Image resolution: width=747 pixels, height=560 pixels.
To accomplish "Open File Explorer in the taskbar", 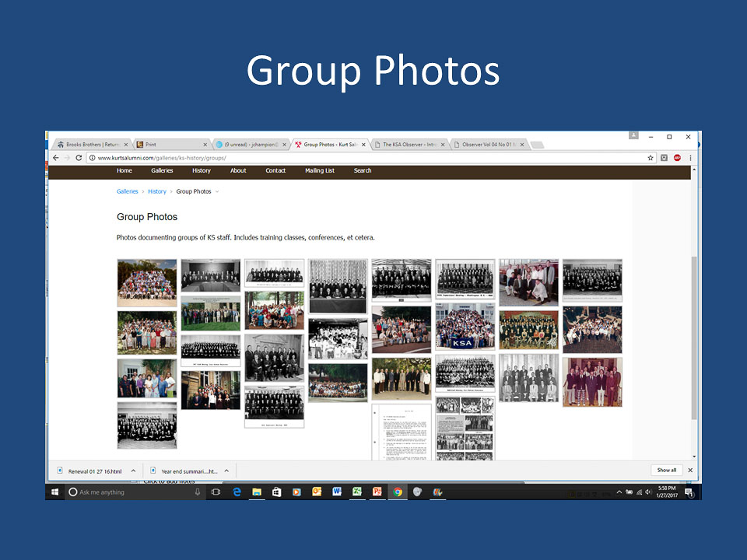I will 256,492.
